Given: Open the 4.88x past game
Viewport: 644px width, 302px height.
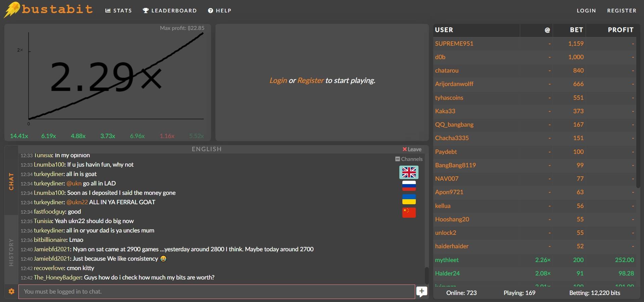Looking at the screenshot, I should pos(78,136).
